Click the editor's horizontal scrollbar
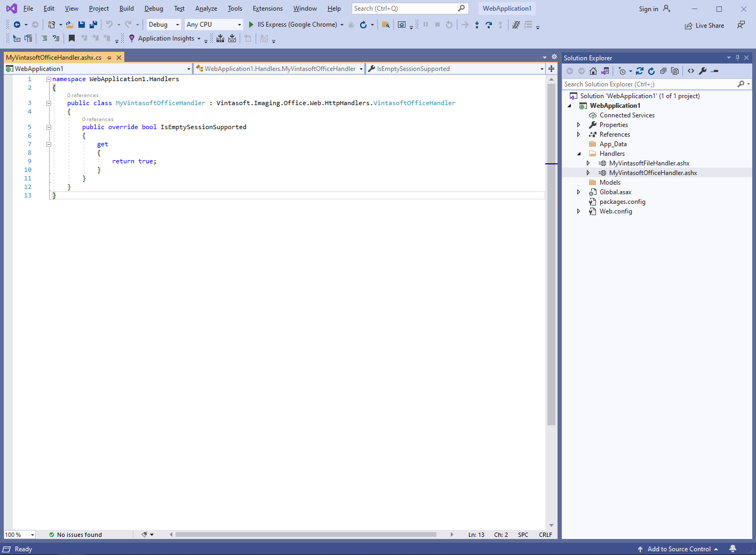The width and height of the screenshot is (756, 555). pyautogui.click(x=305, y=534)
